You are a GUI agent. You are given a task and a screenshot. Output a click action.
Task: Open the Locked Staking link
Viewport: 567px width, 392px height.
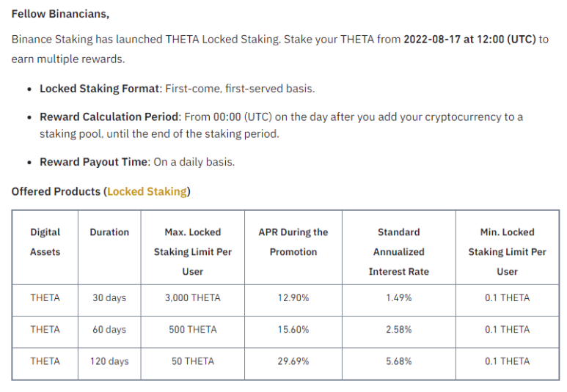(x=147, y=191)
